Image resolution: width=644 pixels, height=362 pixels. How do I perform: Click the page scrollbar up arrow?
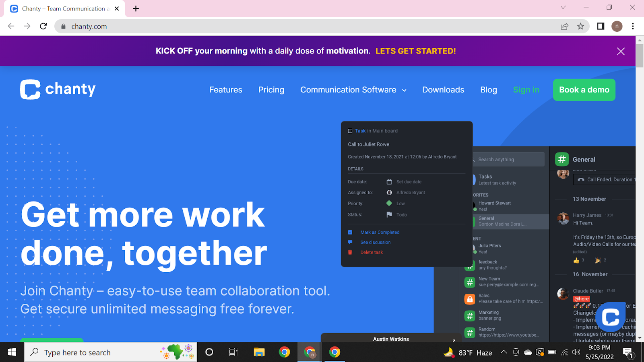640,40
